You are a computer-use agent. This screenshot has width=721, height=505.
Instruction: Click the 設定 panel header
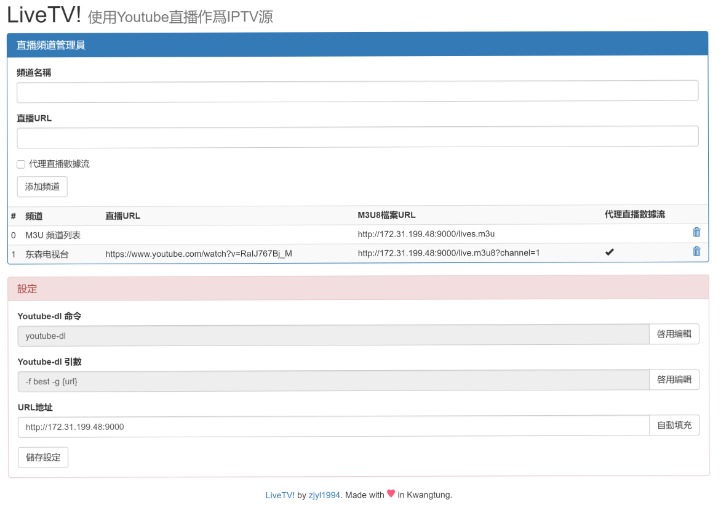click(358, 289)
